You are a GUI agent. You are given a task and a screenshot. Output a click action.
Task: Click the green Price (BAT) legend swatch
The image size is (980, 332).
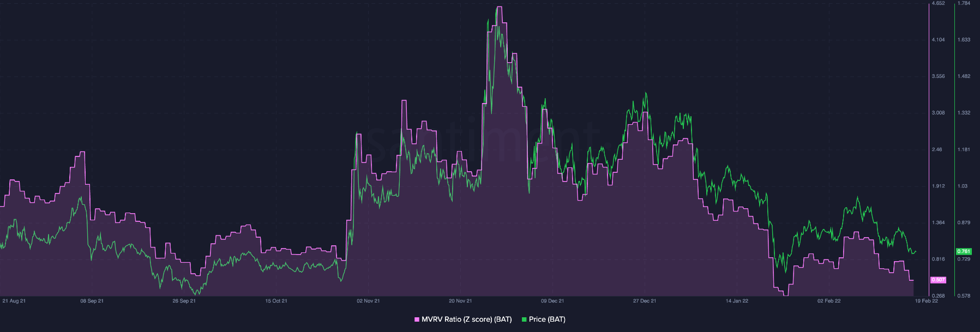(525, 319)
